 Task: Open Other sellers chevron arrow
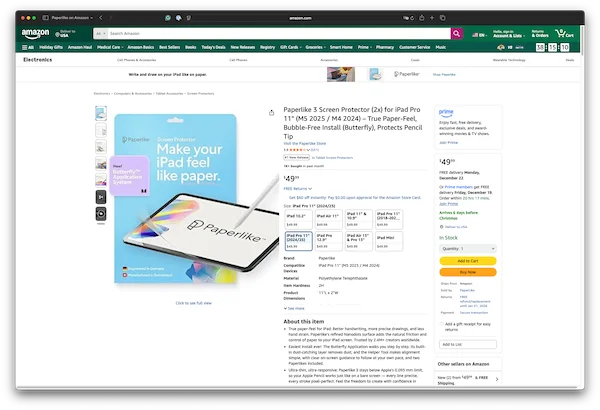point(497,379)
